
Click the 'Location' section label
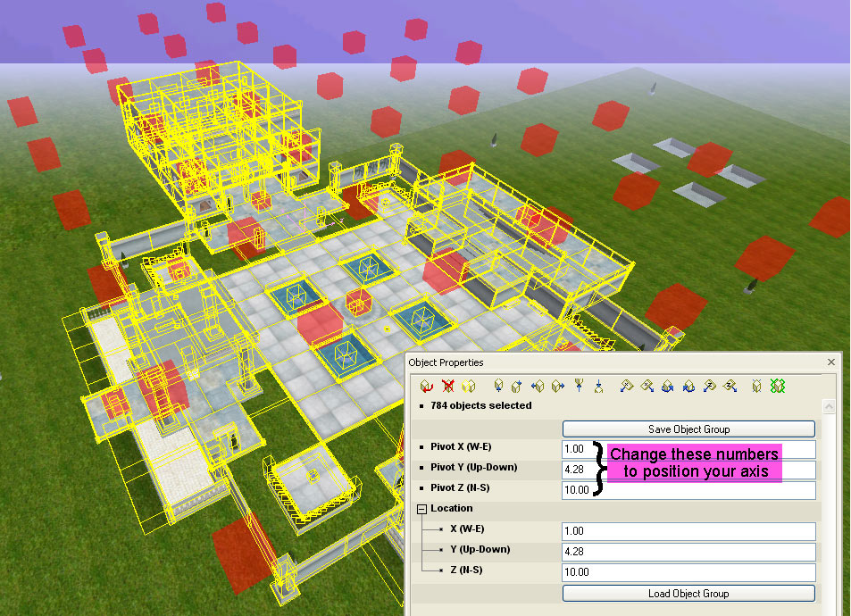coord(452,509)
